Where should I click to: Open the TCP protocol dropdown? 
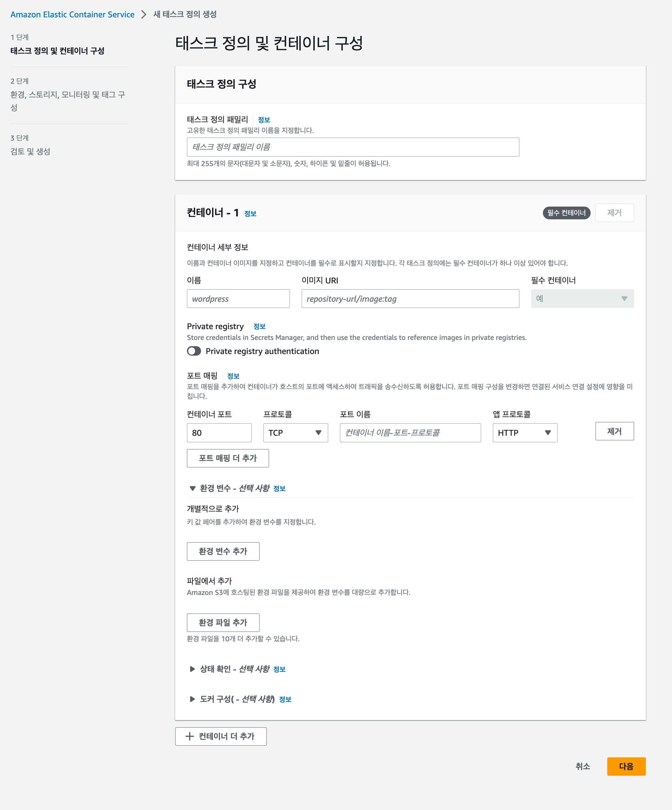[x=295, y=433]
